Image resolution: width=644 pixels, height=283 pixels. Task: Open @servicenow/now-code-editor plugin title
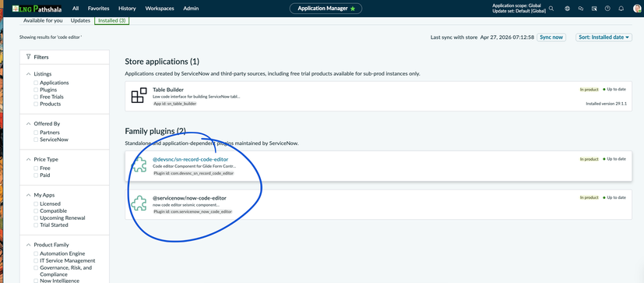point(189,198)
